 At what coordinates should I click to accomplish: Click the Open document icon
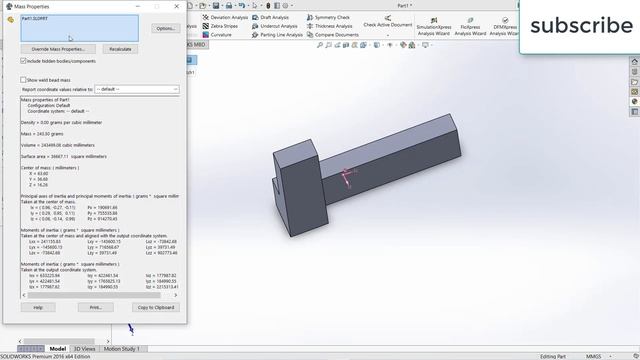203,6
